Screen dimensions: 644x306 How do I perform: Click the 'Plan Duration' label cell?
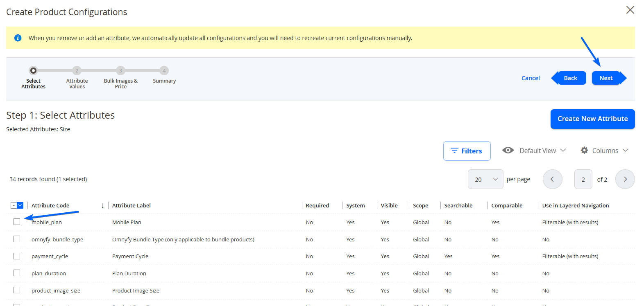point(129,274)
